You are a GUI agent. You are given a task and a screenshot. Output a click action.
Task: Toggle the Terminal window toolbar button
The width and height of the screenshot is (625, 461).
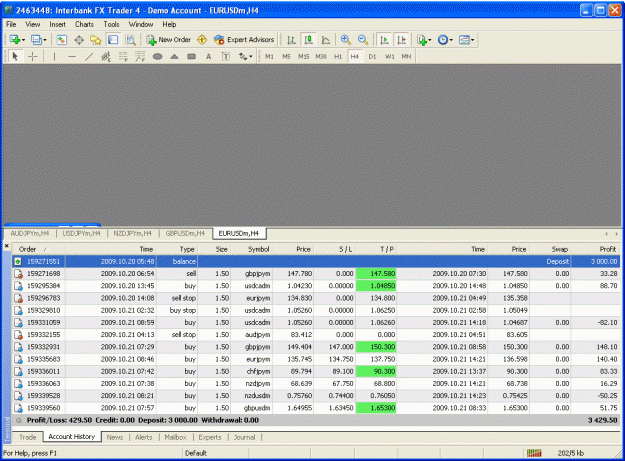point(113,40)
